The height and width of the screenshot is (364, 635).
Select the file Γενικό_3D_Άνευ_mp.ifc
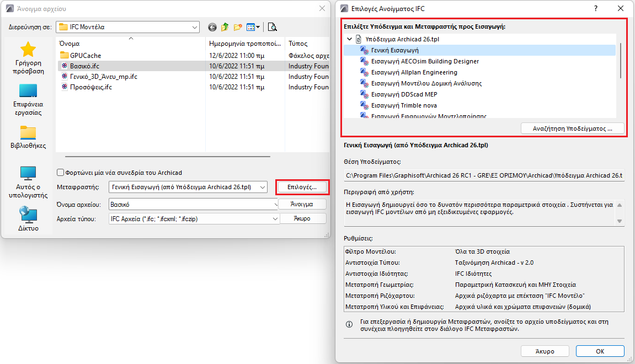click(x=103, y=76)
